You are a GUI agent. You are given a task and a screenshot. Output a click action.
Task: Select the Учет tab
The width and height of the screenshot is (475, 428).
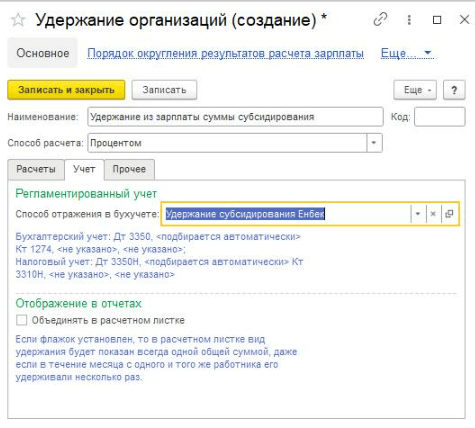point(84,169)
